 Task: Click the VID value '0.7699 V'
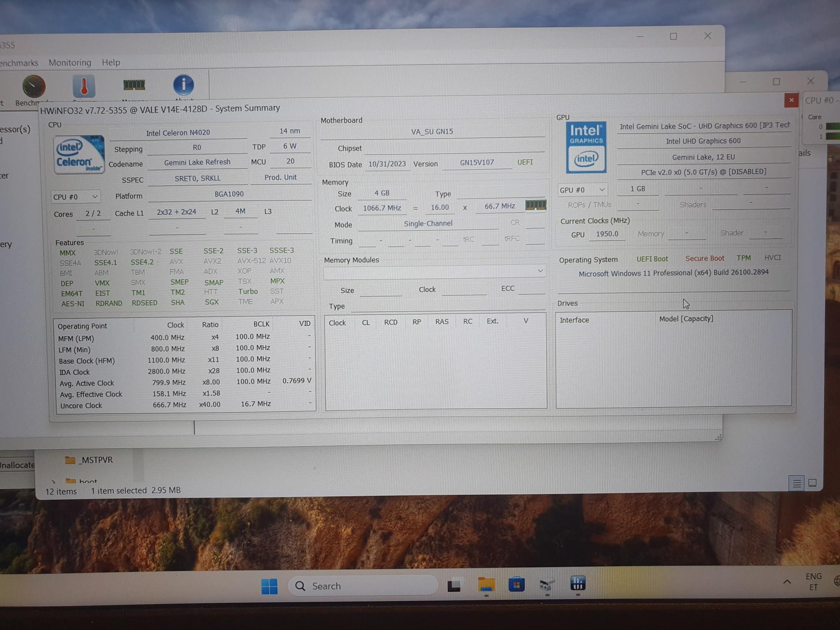[x=297, y=381]
